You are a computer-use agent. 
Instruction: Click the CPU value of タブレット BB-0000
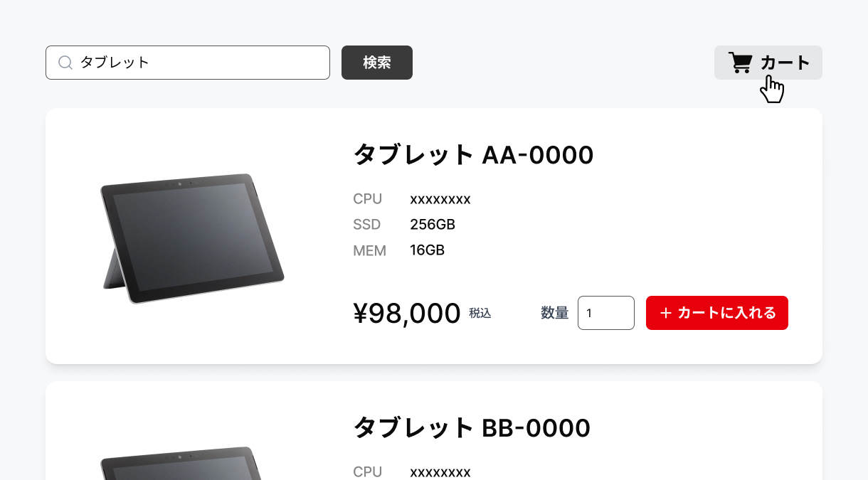coord(440,472)
